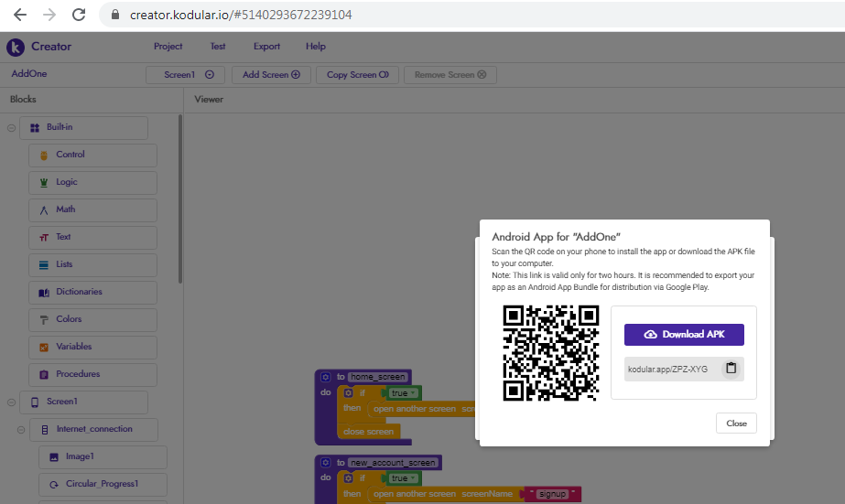Open the Math blocks drawer

point(92,210)
